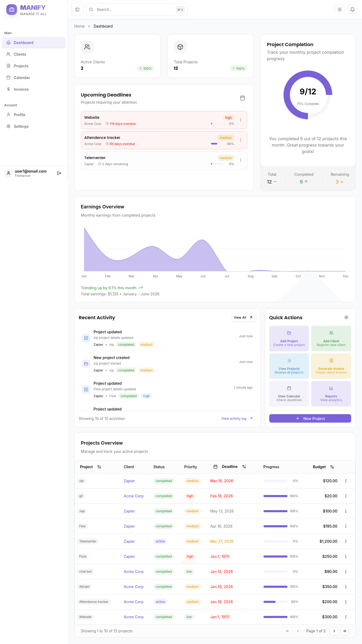This screenshot has width=362, height=644.
Task: Open row actions for zip project
Action: 346,481
